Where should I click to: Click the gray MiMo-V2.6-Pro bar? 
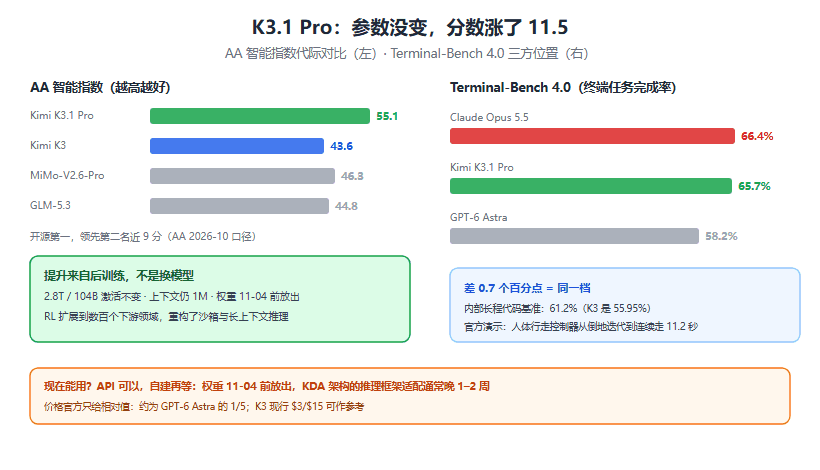[242, 176]
